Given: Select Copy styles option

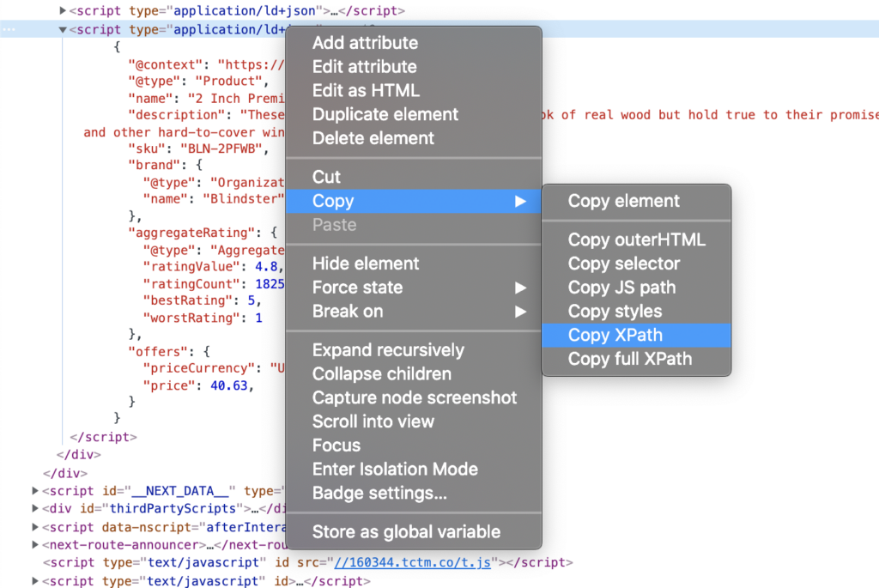Looking at the screenshot, I should (x=615, y=312).
